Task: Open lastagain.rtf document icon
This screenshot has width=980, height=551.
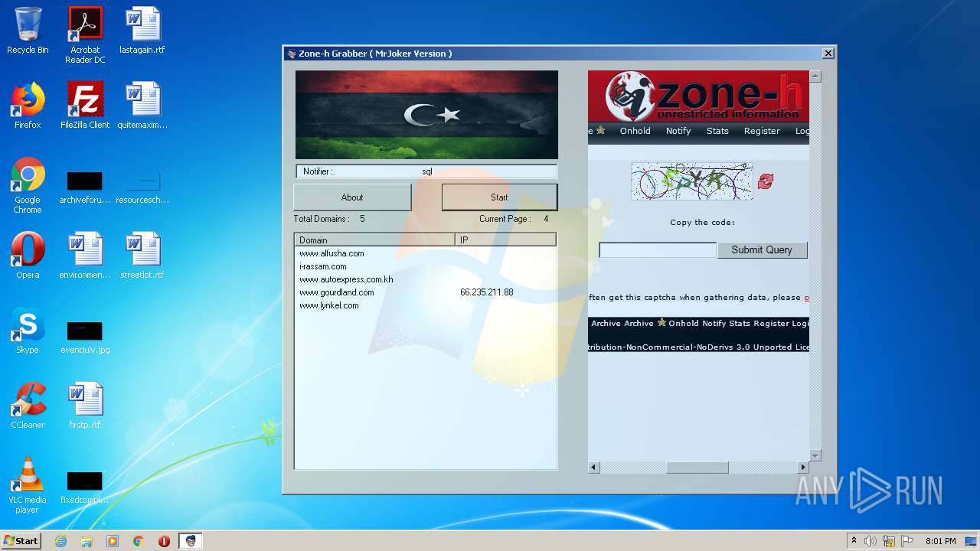Action: (x=142, y=31)
